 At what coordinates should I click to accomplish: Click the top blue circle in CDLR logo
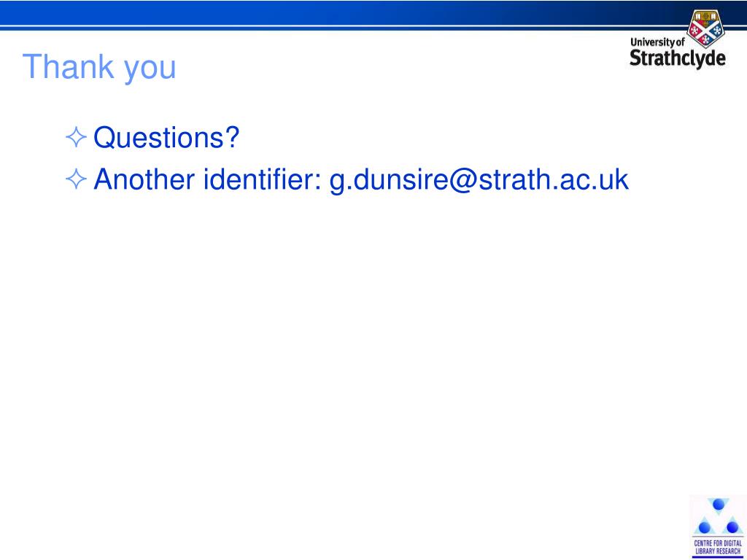click(x=719, y=505)
